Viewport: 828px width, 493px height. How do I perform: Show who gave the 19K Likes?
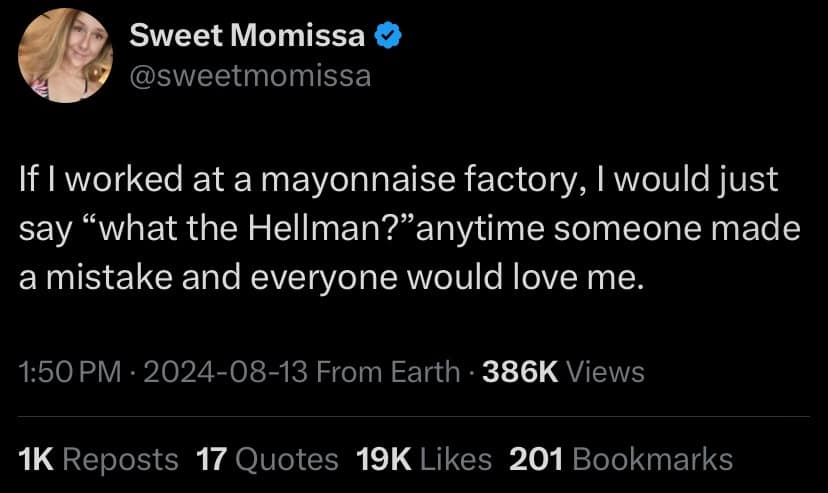(x=424, y=459)
